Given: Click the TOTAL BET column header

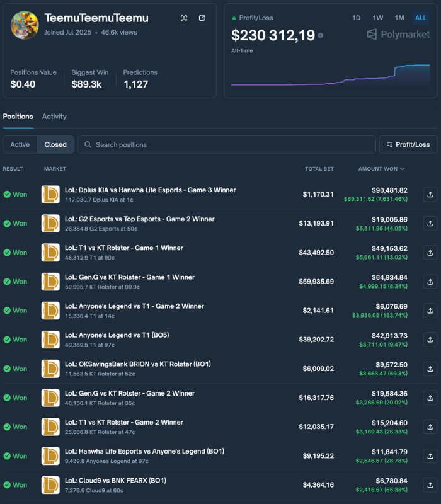Looking at the screenshot, I should (319, 169).
